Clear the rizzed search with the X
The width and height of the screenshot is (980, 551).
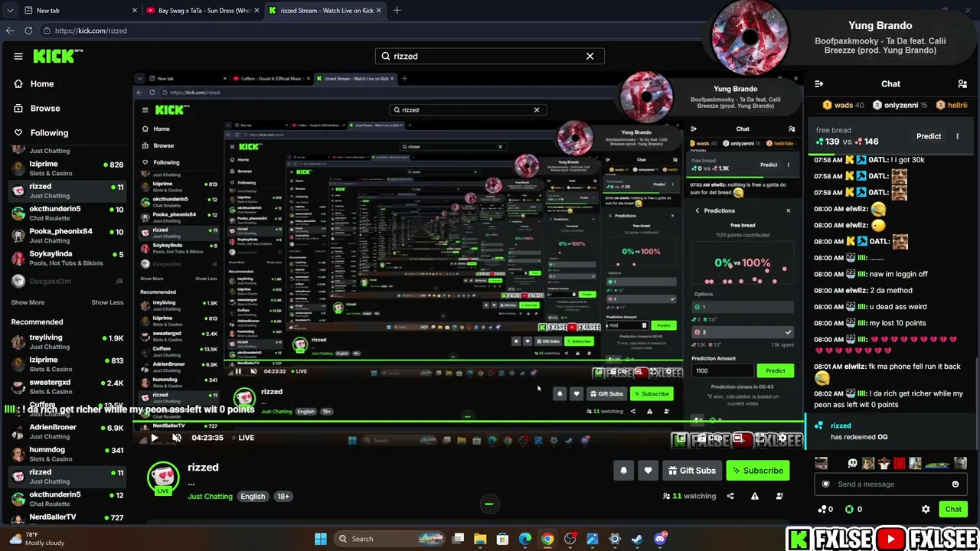point(590,56)
